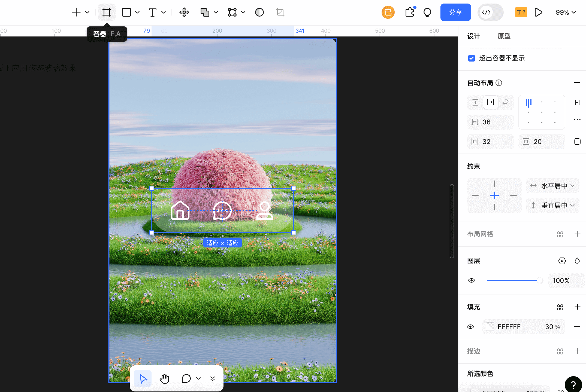Enter developer code mode
Screen dimensions: 586x392
pos(487,12)
